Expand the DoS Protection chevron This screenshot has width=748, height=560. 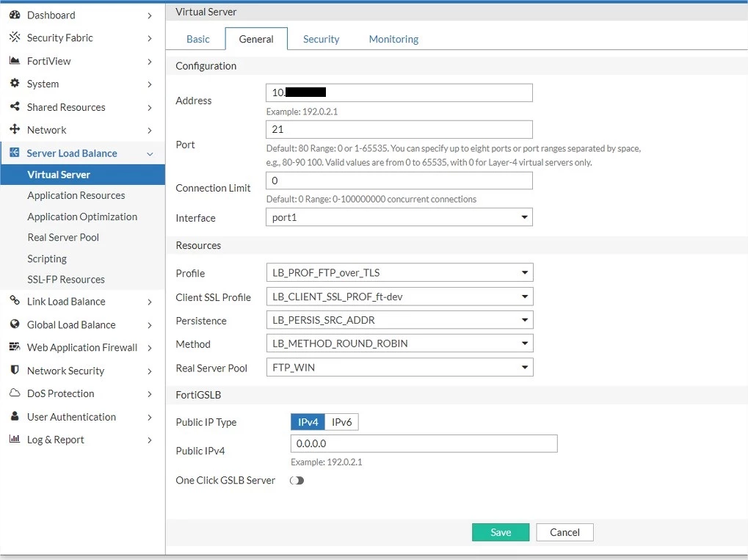click(150, 394)
